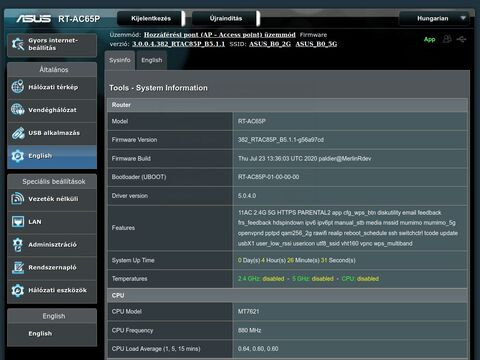This screenshot has width=480, height=360.
Task: Click the ASUS logo
Action: 34,18
